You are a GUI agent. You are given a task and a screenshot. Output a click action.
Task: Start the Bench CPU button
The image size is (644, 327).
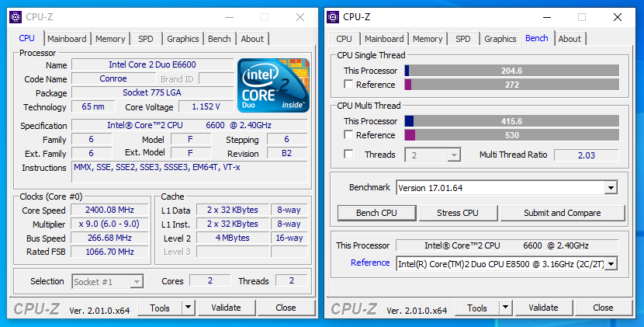(x=376, y=213)
